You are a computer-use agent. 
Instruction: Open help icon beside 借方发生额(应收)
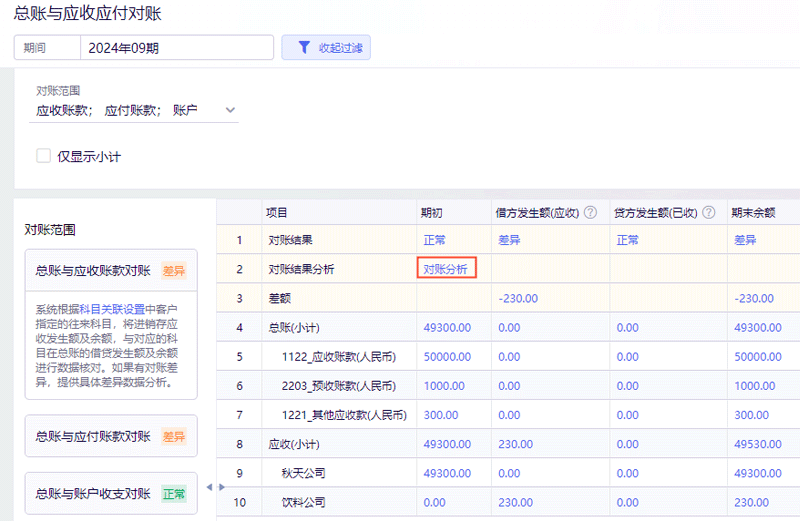click(590, 212)
